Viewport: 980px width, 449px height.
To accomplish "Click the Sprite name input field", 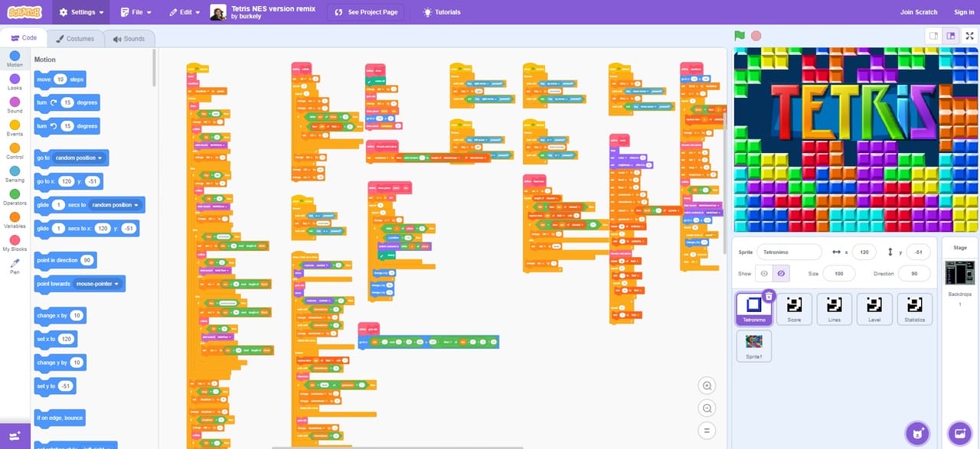I will [x=789, y=252].
